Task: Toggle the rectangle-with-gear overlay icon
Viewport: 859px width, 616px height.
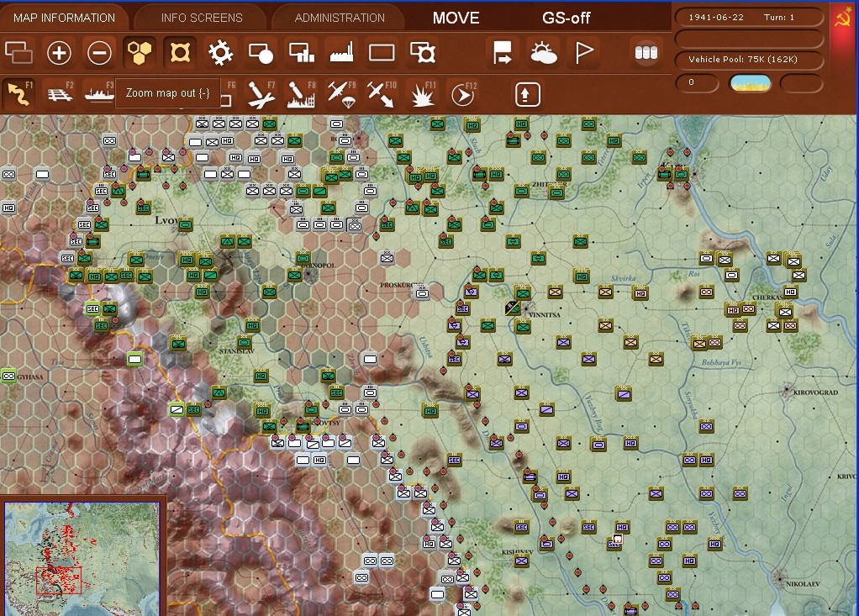Action: [423, 53]
